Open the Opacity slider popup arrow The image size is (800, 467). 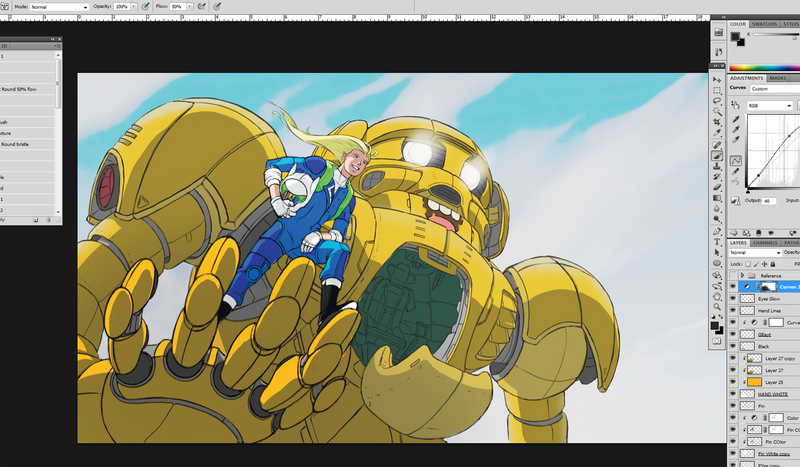(x=134, y=7)
